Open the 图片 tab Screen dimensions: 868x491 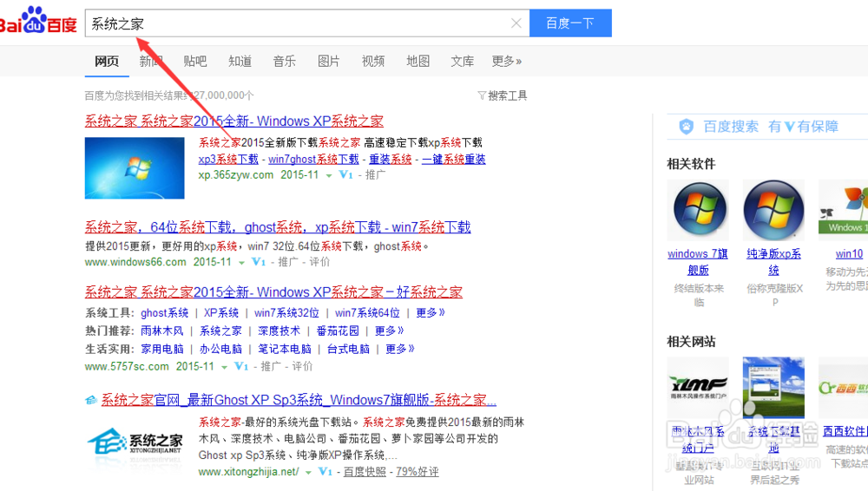click(x=328, y=61)
